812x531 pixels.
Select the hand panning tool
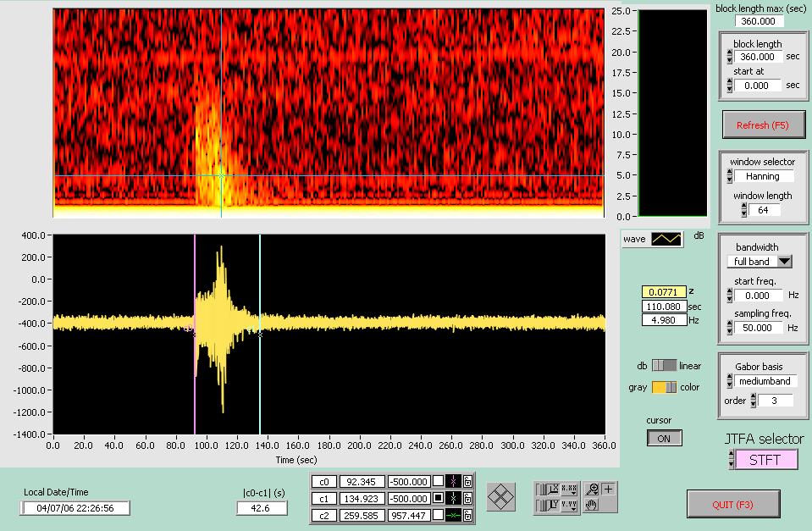click(x=592, y=505)
